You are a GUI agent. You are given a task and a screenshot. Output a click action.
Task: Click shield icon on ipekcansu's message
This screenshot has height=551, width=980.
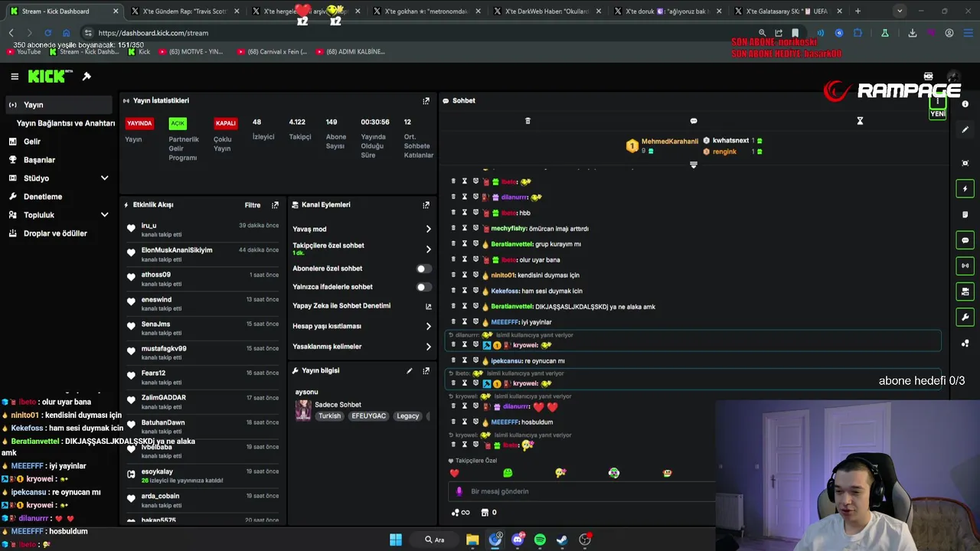(475, 360)
